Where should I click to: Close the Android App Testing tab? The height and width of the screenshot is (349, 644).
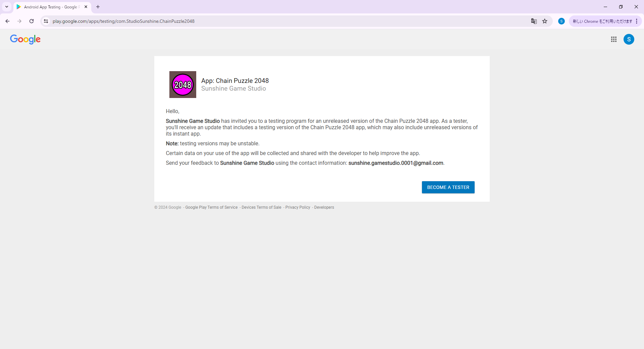(86, 7)
